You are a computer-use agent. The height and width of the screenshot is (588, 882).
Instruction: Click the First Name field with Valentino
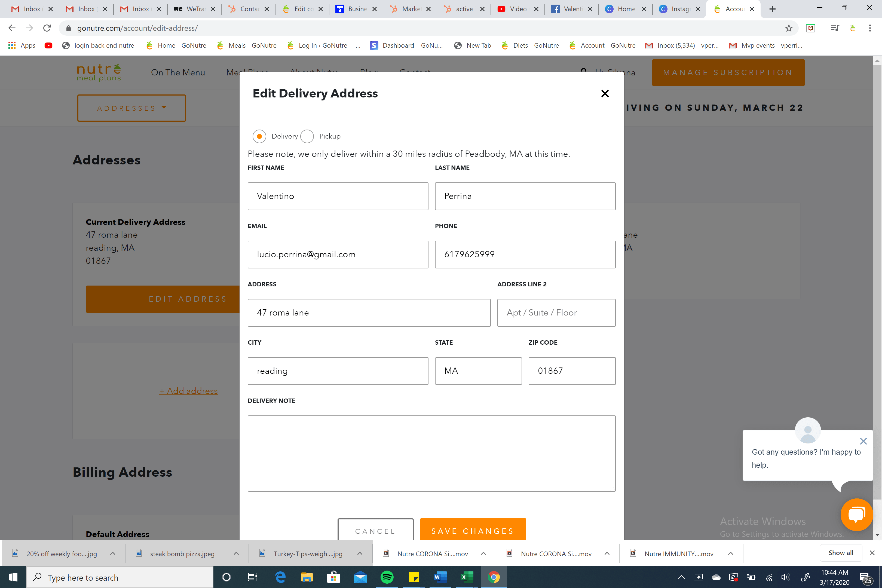pyautogui.click(x=338, y=196)
